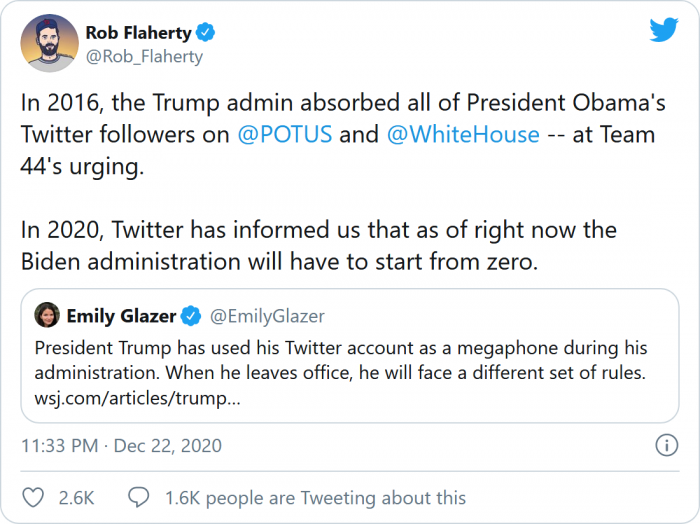Open Emily Glazer's small avatar
This screenshot has height=524, width=700.
coord(47,316)
